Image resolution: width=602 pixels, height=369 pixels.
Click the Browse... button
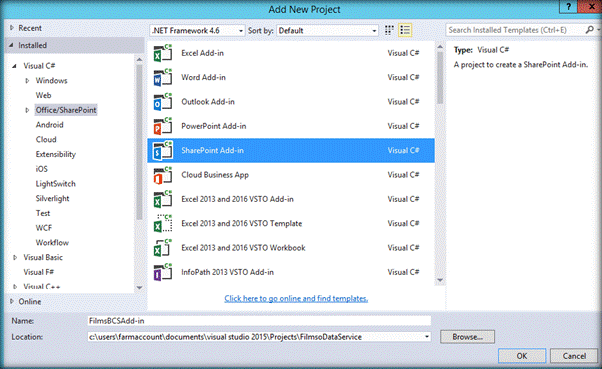coord(467,337)
